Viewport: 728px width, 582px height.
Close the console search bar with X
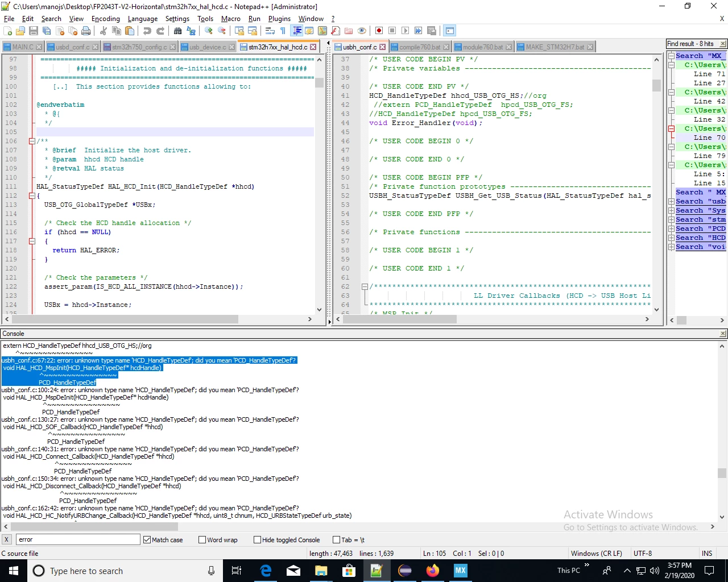coord(6,540)
